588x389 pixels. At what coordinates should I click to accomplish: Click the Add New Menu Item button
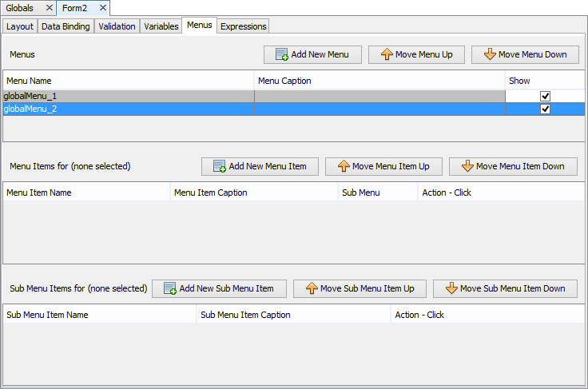(260, 166)
